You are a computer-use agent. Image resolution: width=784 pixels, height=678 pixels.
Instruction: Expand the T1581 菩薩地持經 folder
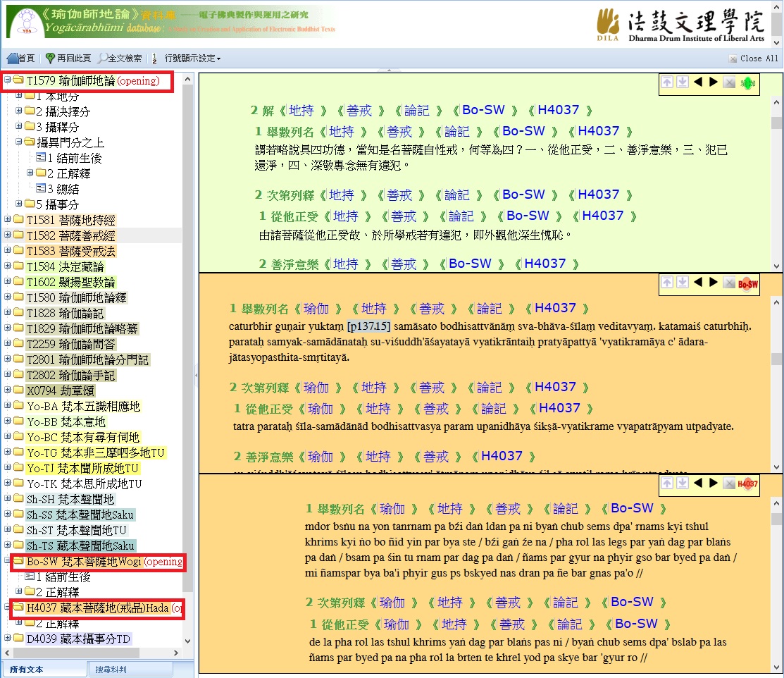coord(7,220)
